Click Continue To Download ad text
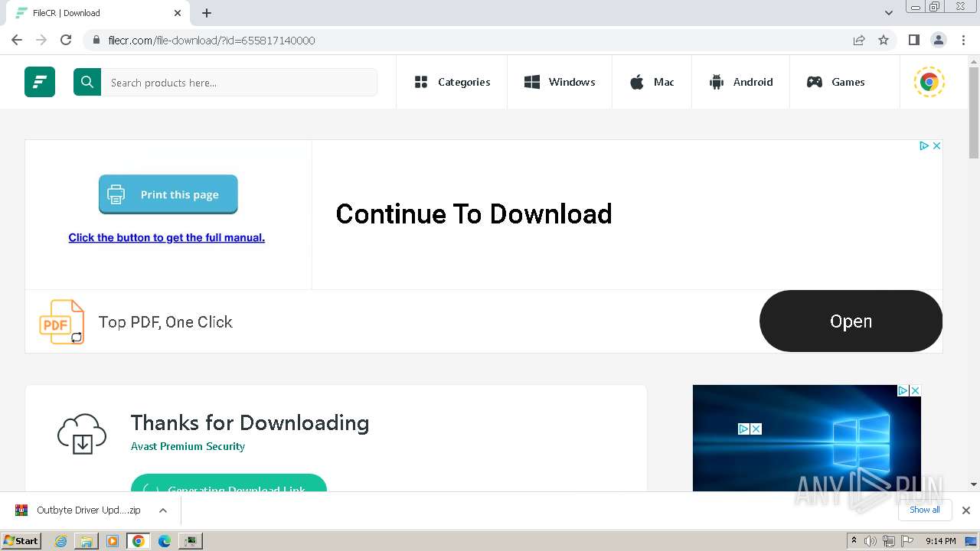Image resolution: width=980 pixels, height=551 pixels. 473,214
